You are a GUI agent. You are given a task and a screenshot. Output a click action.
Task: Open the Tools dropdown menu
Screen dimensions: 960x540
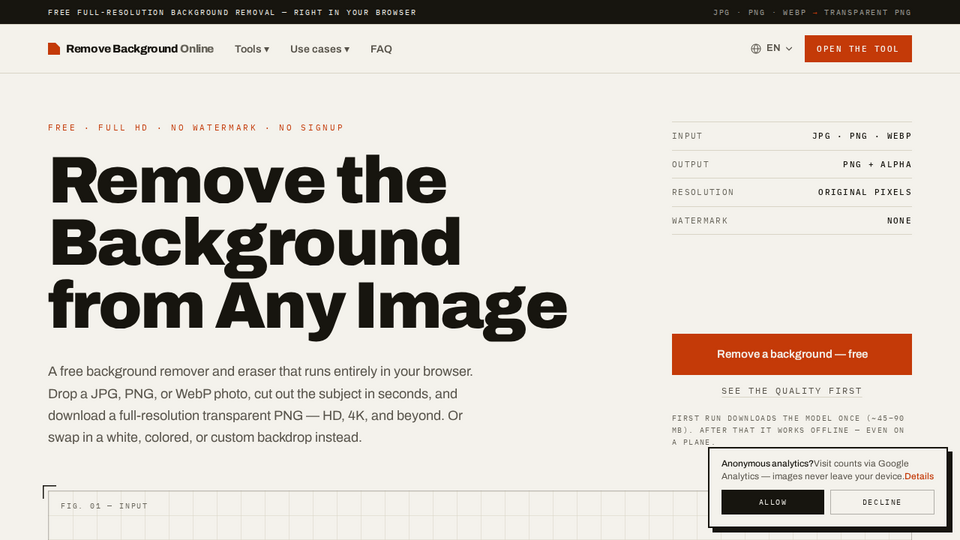(252, 49)
